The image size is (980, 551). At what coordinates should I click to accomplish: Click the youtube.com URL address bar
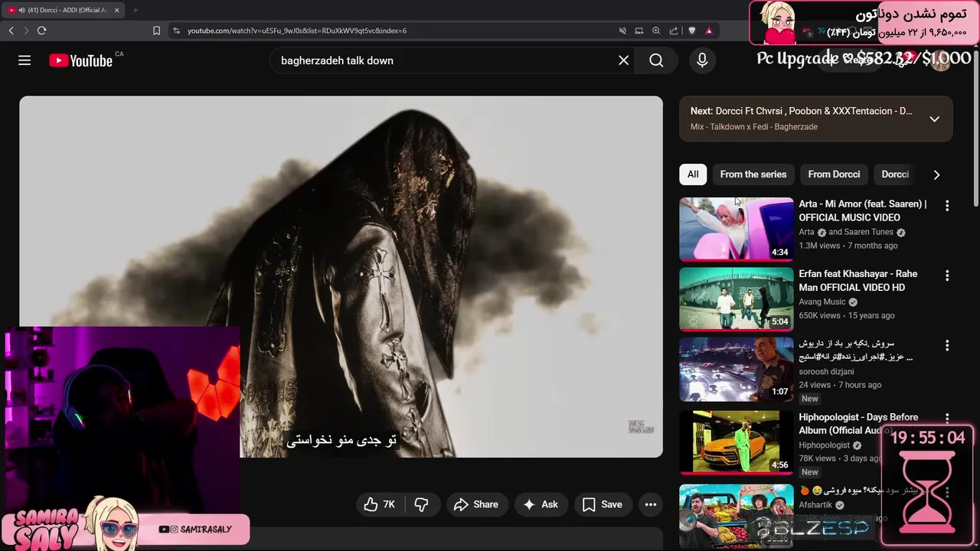(297, 31)
